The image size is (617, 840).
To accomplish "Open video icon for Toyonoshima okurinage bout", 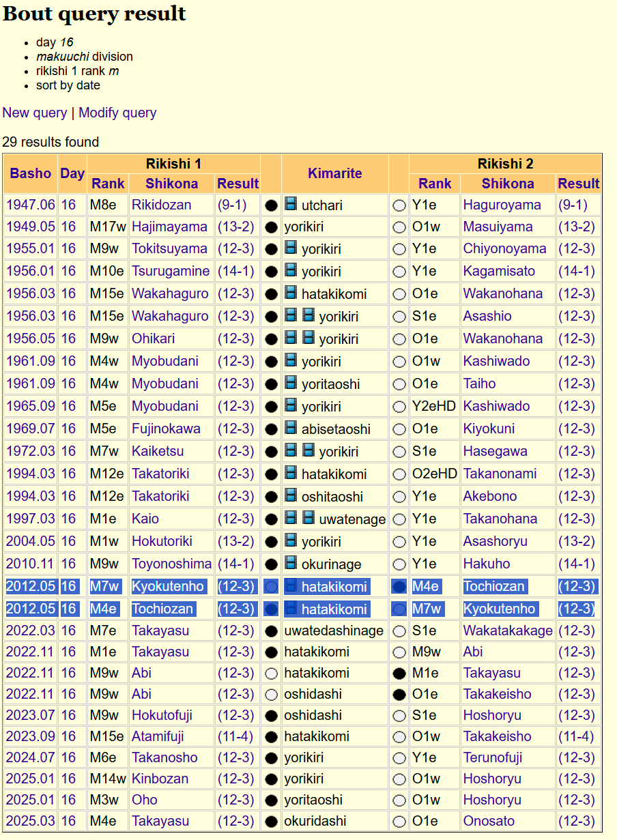I will tap(291, 564).
